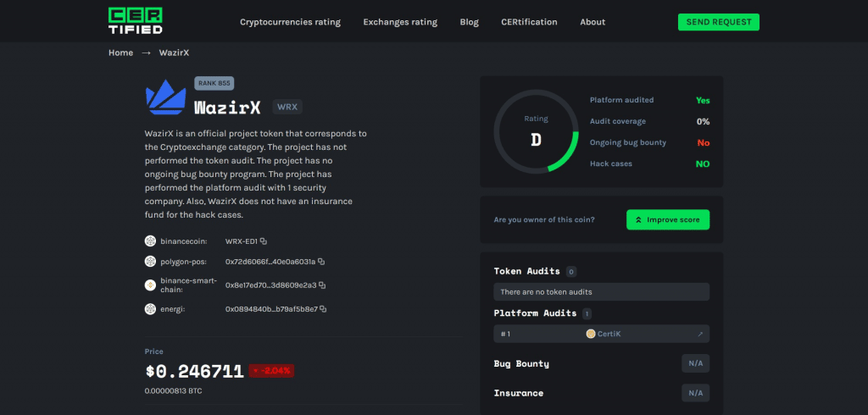Copy the energi contract address
The image size is (868, 415).
coord(324,309)
